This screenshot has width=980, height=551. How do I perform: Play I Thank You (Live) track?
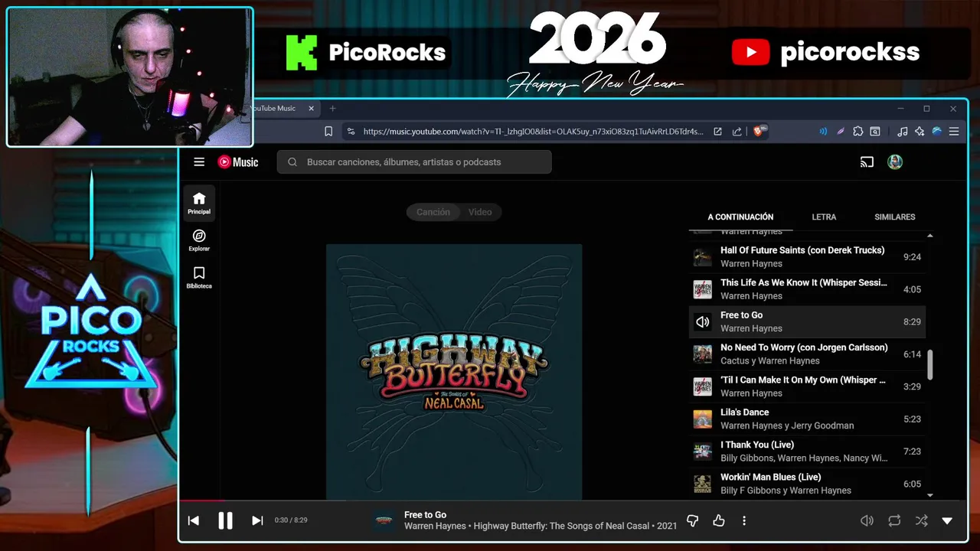coord(807,452)
